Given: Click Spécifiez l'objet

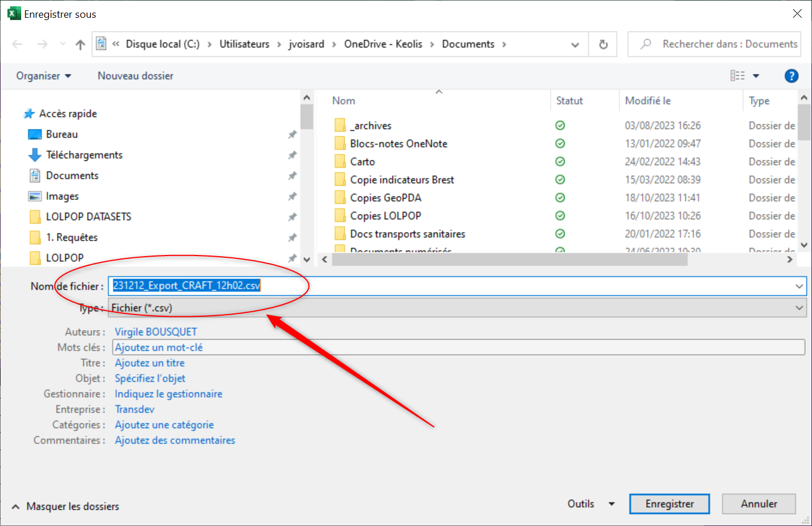Looking at the screenshot, I should click(x=150, y=378).
